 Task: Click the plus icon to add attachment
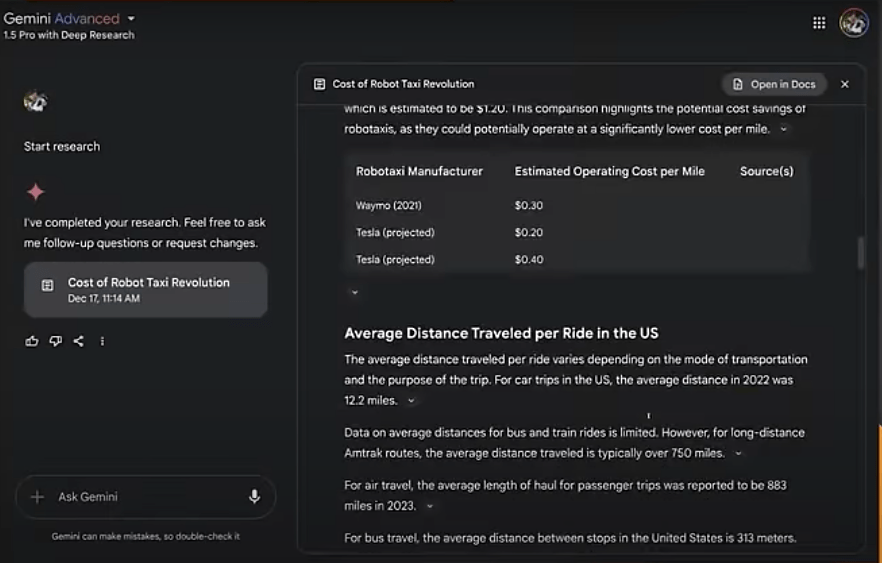(38, 496)
